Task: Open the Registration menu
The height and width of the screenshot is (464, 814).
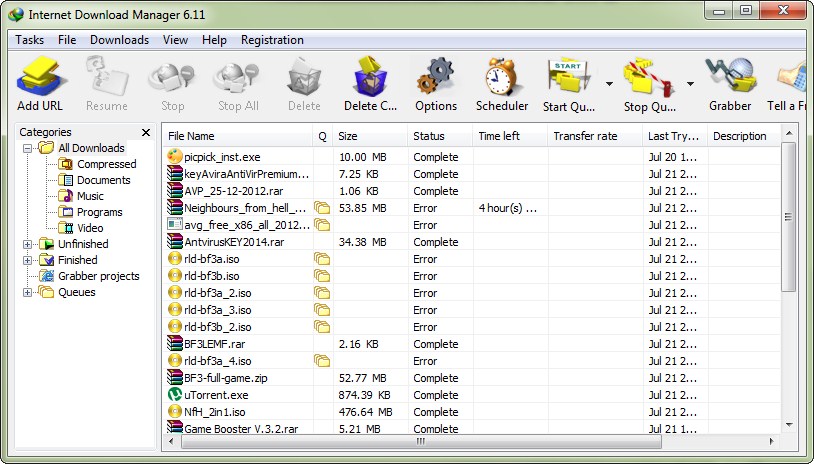Action: coord(272,40)
